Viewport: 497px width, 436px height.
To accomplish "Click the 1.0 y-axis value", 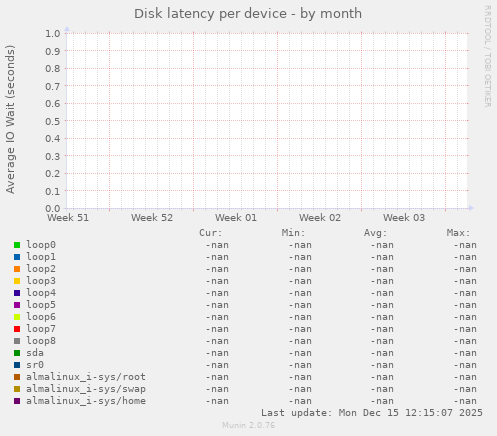I will click(53, 34).
